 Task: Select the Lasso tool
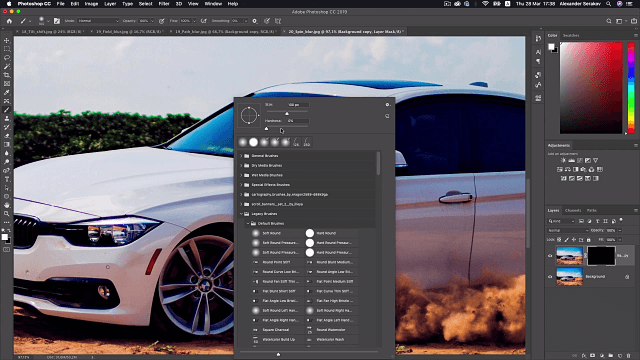point(7,58)
